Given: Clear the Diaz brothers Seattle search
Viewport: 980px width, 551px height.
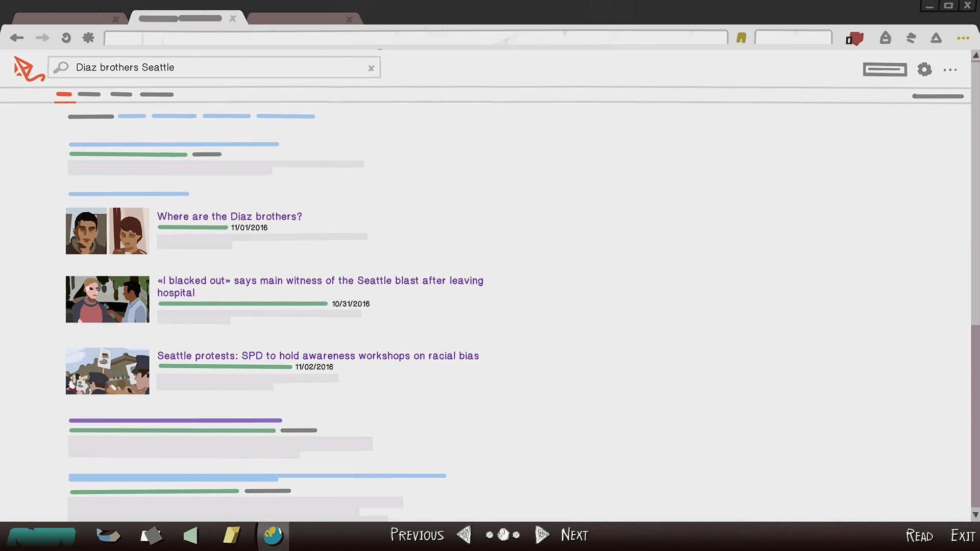Looking at the screenshot, I should pyautogui.click(x=371, y=68).
